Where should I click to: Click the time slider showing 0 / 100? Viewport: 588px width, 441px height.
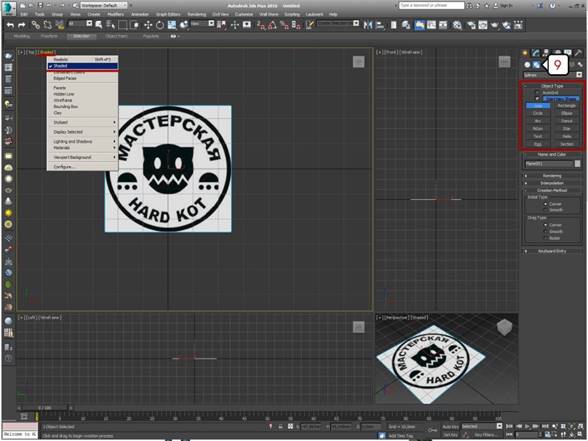pos(44,408)
